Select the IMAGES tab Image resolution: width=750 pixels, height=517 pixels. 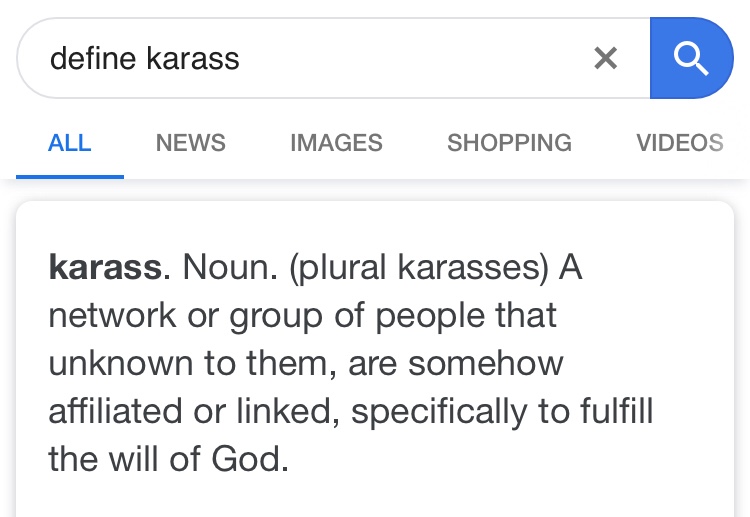click(336, 143)
